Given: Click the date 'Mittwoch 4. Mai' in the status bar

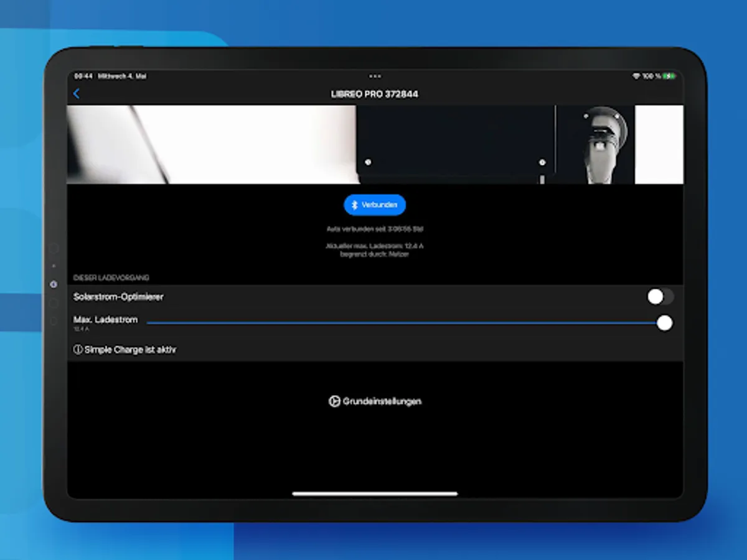Looking at the screenshot, I should click(121, 76).
